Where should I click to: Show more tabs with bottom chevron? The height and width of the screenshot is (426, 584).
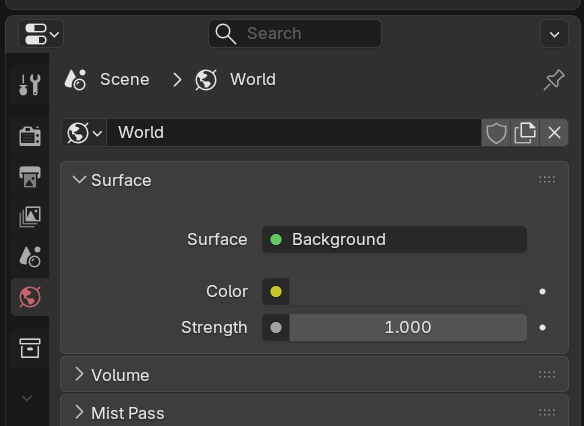27,398
